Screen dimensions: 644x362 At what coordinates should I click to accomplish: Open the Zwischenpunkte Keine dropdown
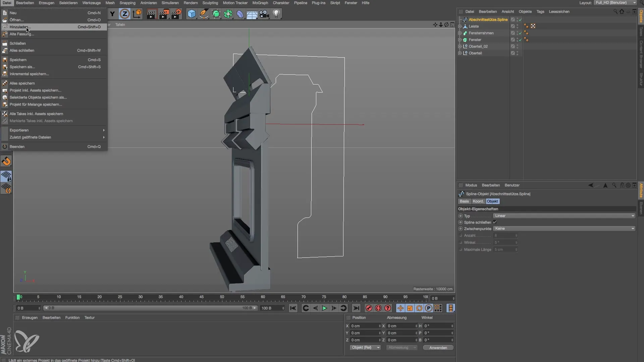pos(564,229)
